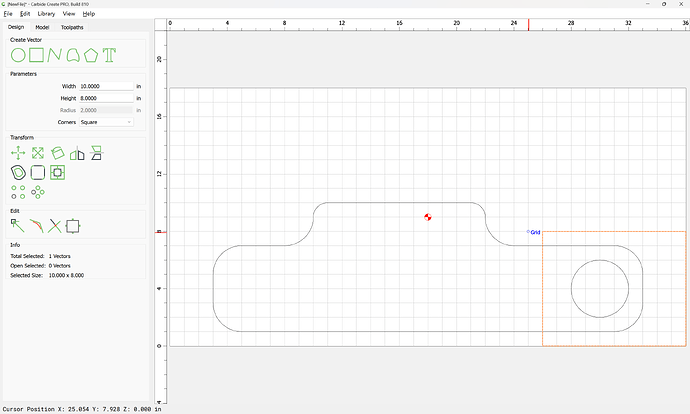Pick the Polygon vector tool

coord(91,55)
